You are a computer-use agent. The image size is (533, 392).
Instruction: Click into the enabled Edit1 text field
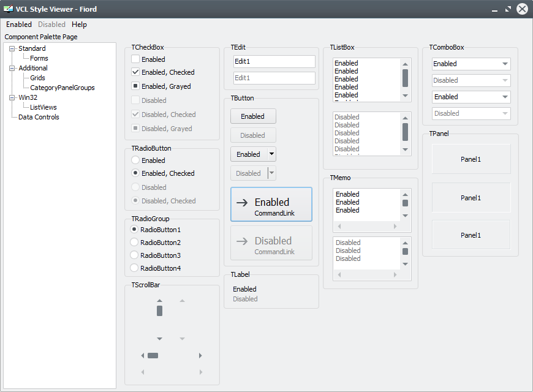pyautogui.click(x=274, y=61)
